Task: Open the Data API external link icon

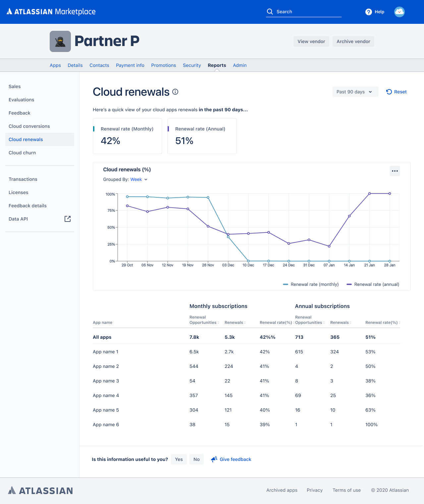Action: tap(68, 219)
